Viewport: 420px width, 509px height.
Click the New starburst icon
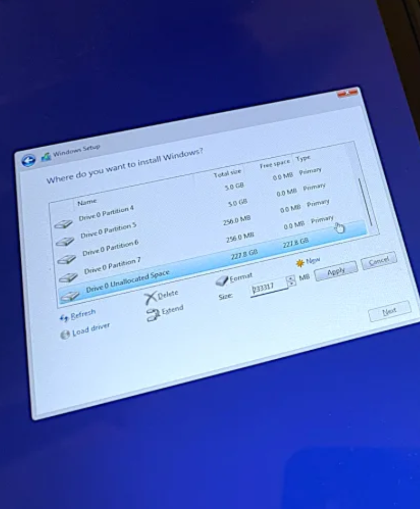click(x=300, y=263)
